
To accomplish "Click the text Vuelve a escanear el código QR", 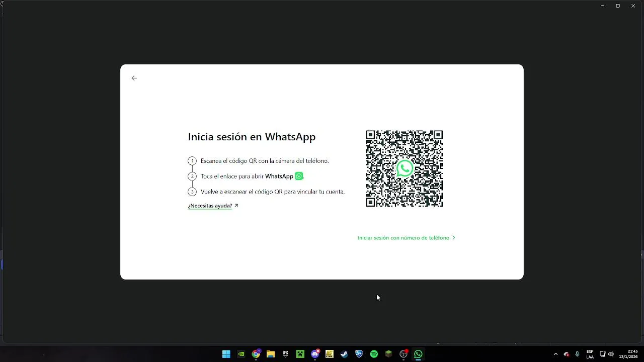I will tap(242, 192).
